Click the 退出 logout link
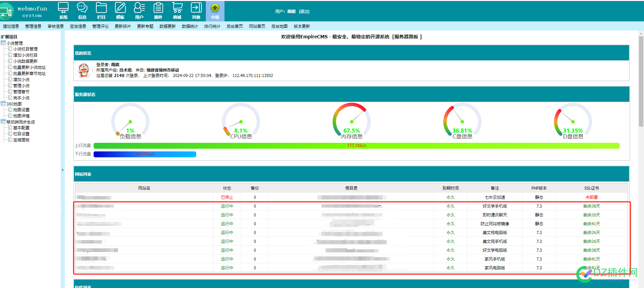Image resolution: width=644 pixels, height=288 pixels. tap(304, 12)
